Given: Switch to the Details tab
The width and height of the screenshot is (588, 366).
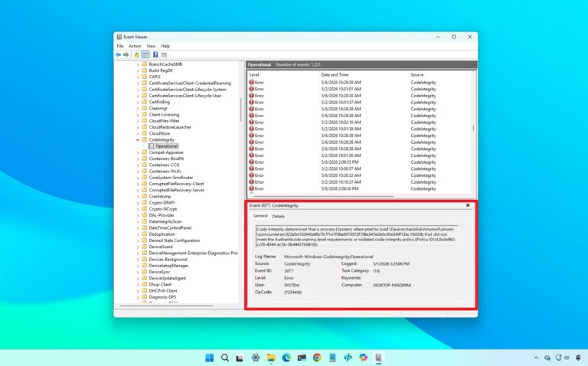Looking at the screenshot, I should click(x=278, y=217).
